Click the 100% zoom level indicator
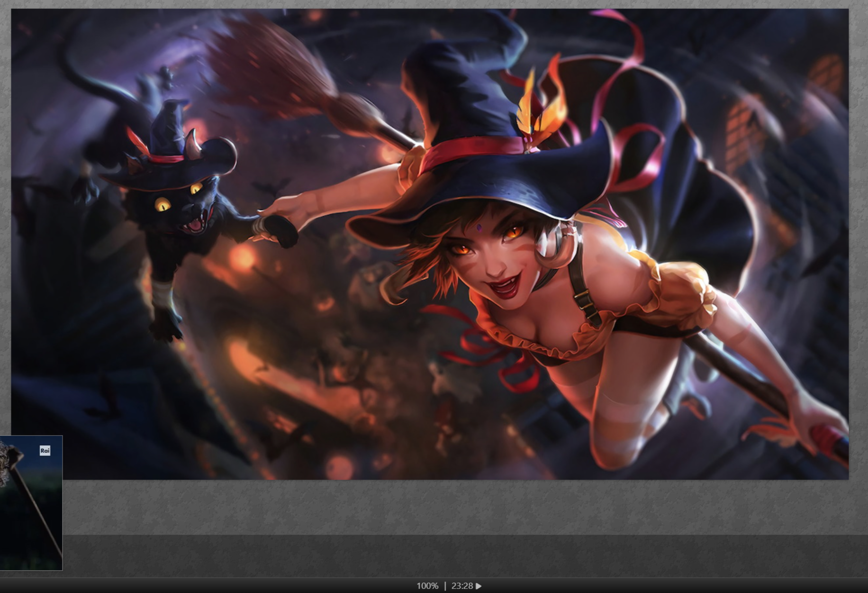The image size is (868, 593). click(427, 586)
